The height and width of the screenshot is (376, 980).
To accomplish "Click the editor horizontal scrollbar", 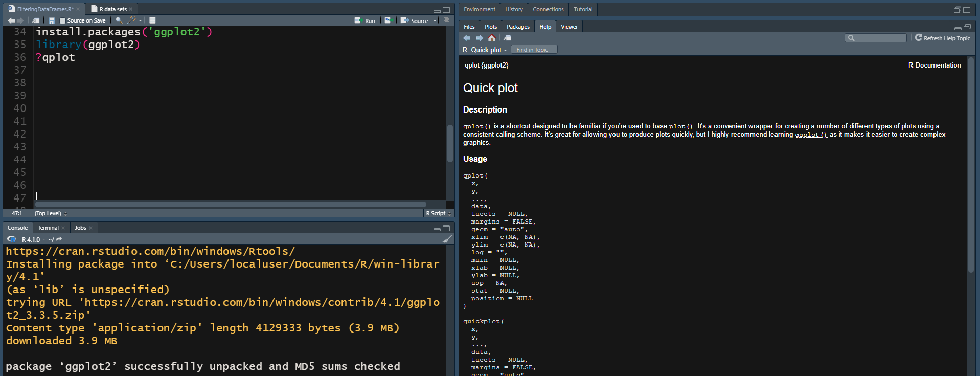I will click(x=230, y=204).
